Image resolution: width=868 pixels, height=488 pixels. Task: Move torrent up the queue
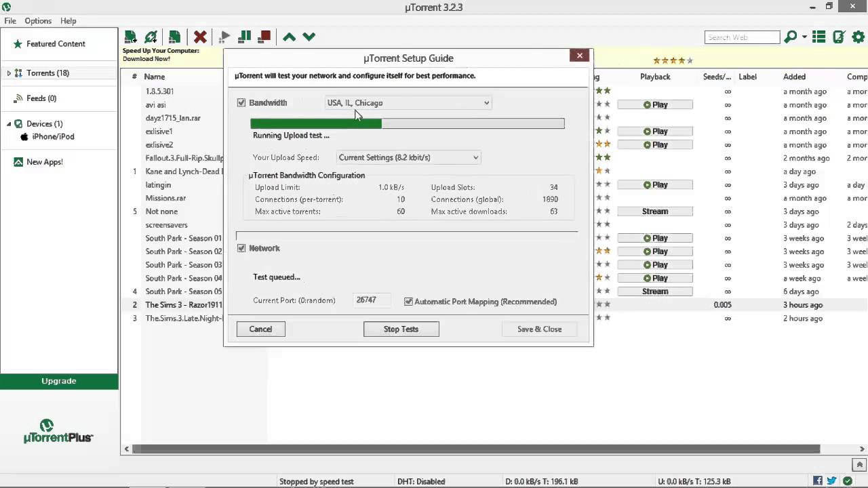click(289, 37)
